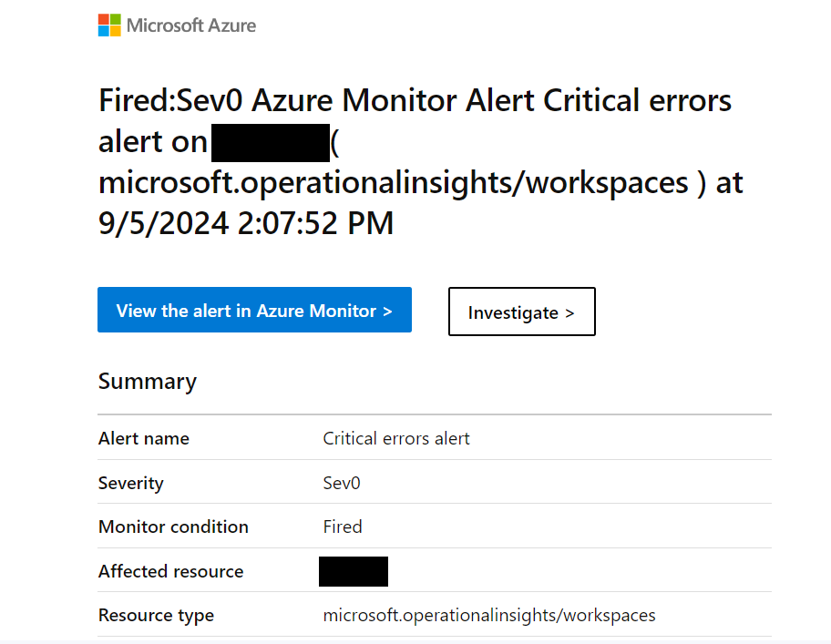Click the Severity row label
The width and height of the screenshot is (831, 644).
[x=131, y=483]
